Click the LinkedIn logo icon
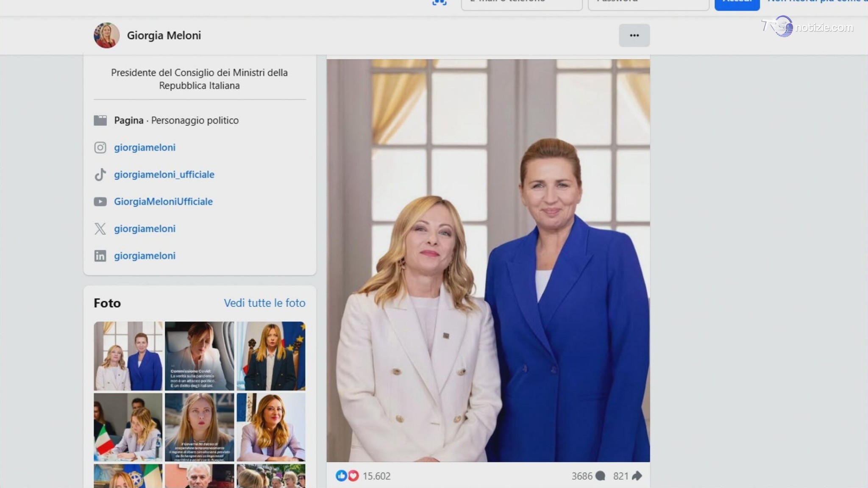 coord(100,256)
